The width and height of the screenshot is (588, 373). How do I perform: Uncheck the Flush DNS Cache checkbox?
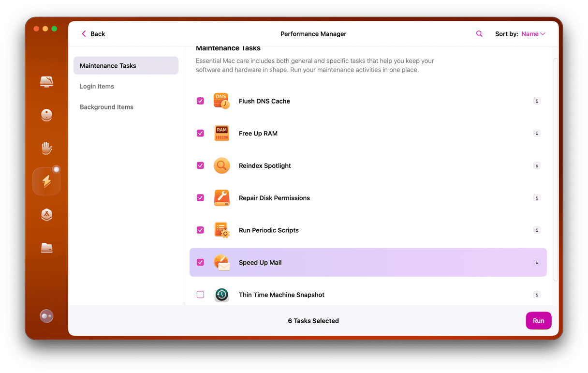(200, 101)
